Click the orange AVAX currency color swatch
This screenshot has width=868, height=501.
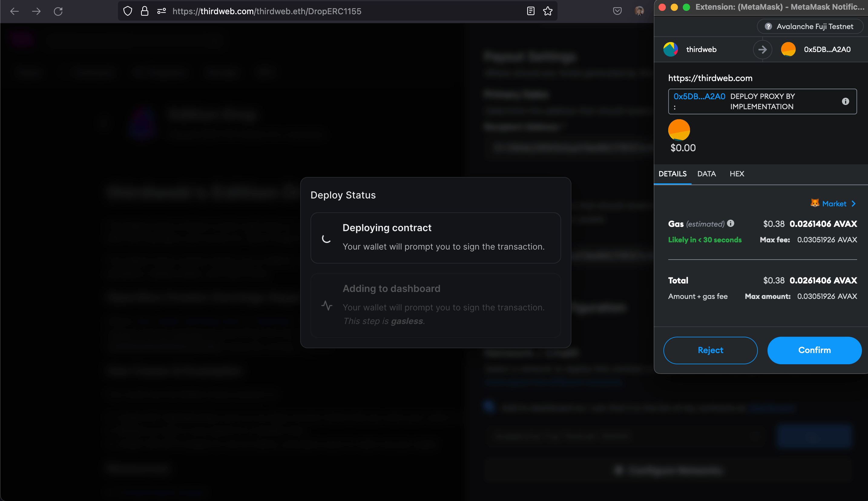pos(679,130)
